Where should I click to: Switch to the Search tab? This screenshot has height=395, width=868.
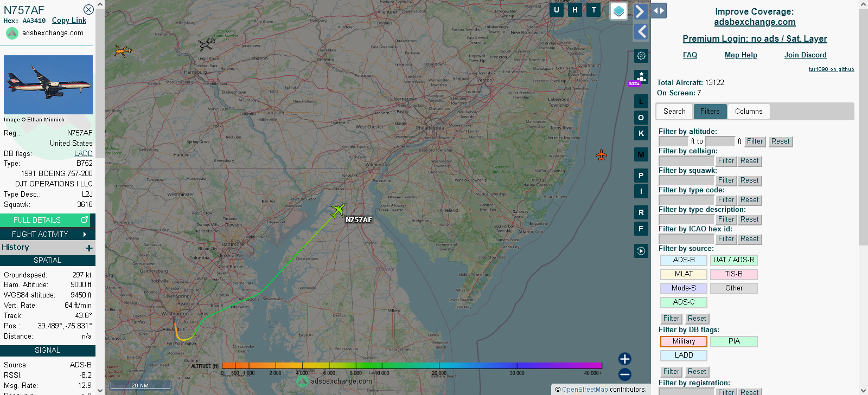click(x=674, y=112)
